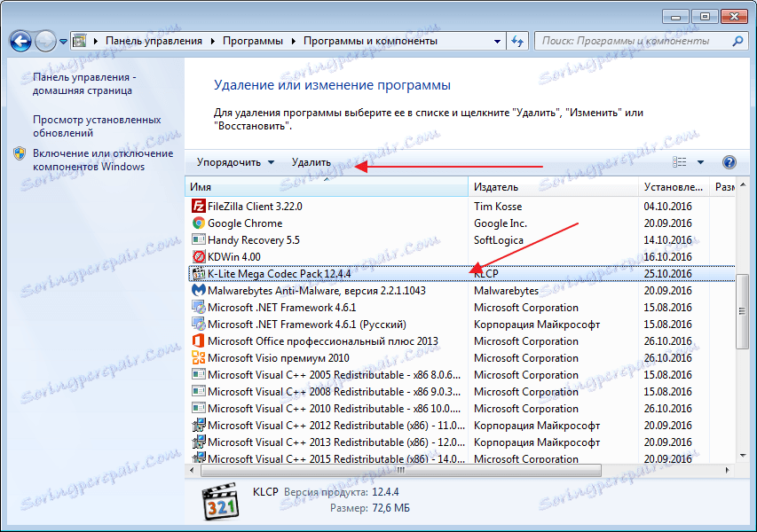Expand the address bar history dropdown

click(497, 40)
